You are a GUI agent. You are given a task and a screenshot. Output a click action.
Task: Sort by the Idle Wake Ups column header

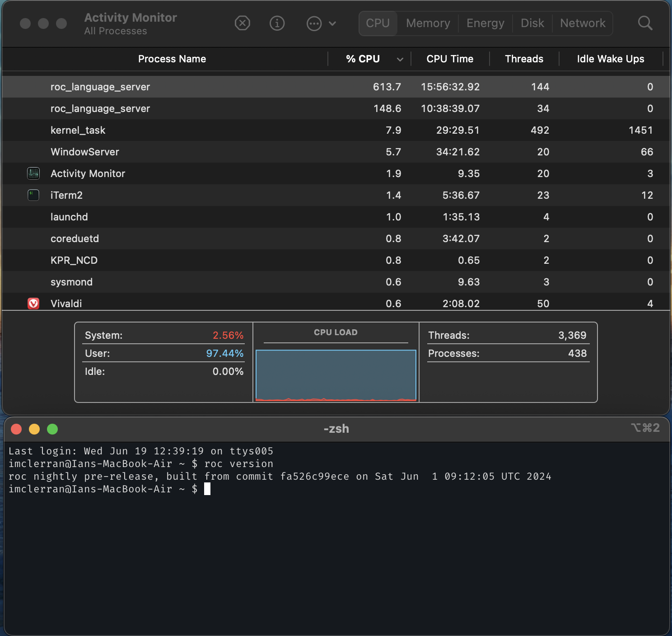[611, 59]
